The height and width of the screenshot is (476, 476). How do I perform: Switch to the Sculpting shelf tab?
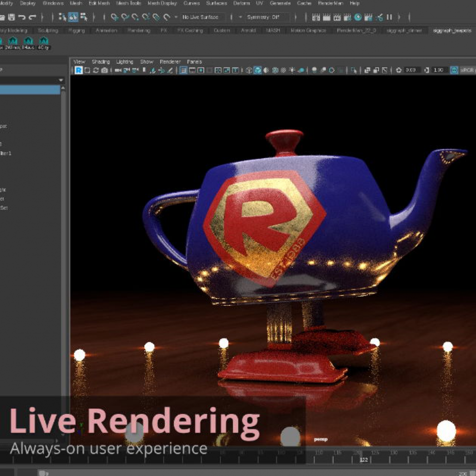(48, 31)
